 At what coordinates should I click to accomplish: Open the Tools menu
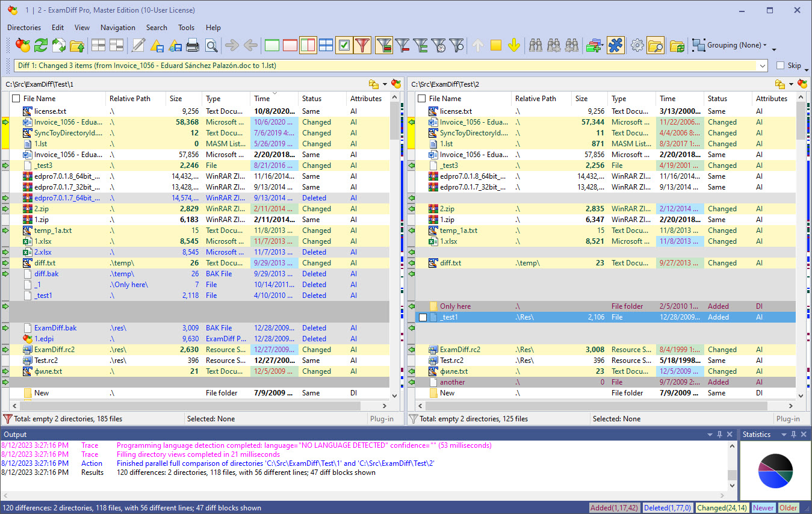(x=187, y=28)
